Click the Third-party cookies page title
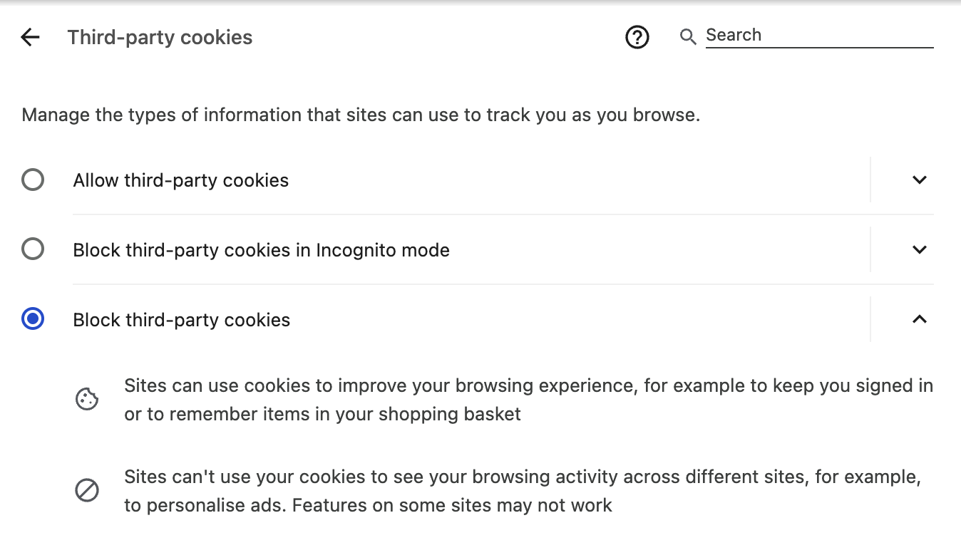 pyautogui.click(x=160, y=38)
